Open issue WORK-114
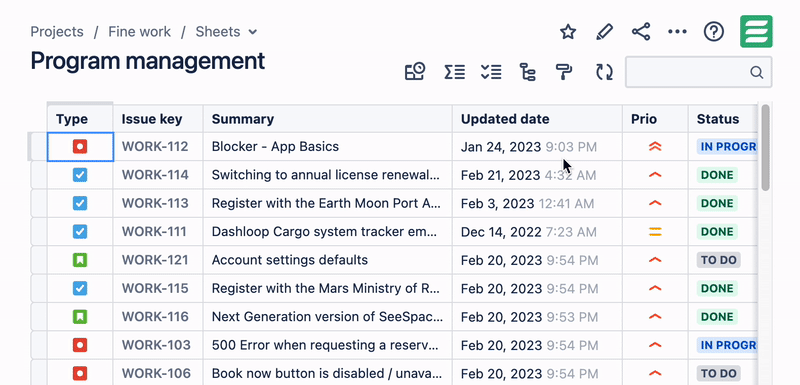Image resolution: width=800 pixels, height=385 pixels. coord(155,175)
